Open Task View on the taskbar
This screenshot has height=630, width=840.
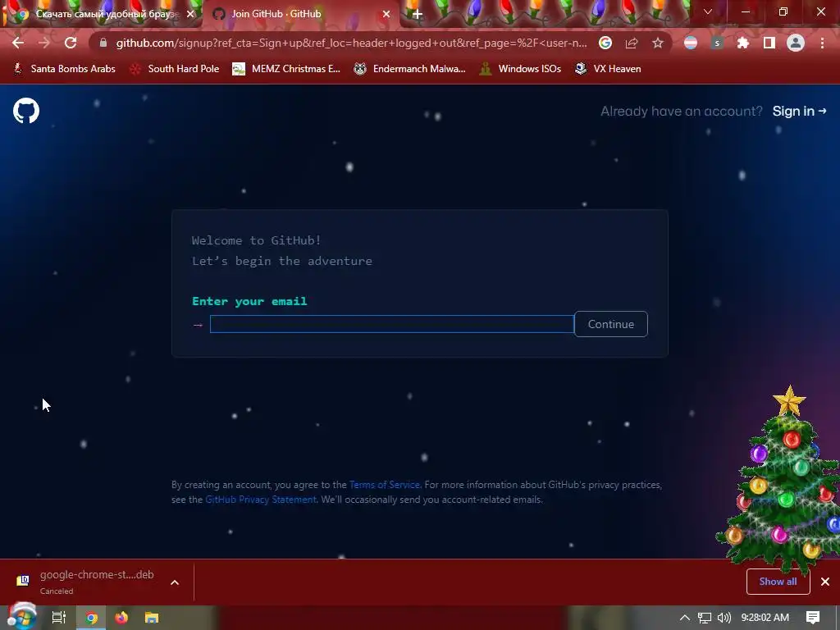pyautogui.click(x=58, y=618)
